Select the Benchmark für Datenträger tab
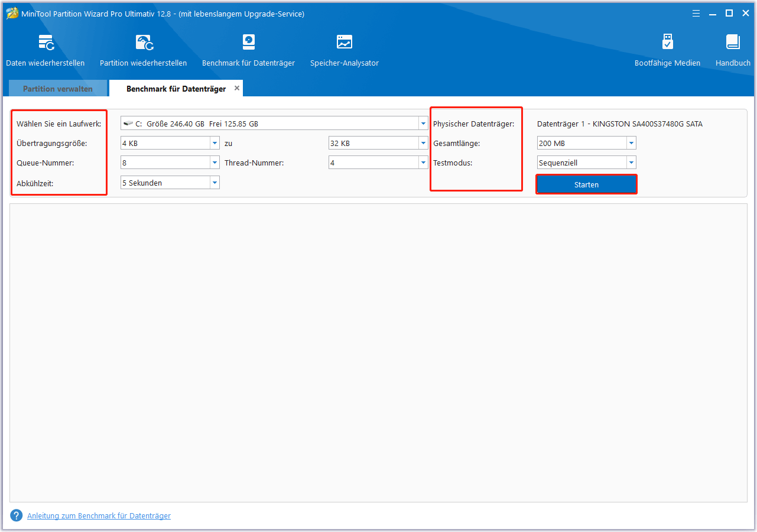The height and width of the screenshot is (532, 757). click(x=176, y=89)
